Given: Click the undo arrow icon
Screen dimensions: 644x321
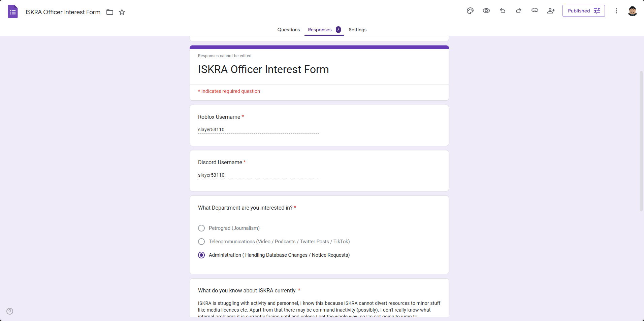Looking at the screenshot, I should (503, 11).
